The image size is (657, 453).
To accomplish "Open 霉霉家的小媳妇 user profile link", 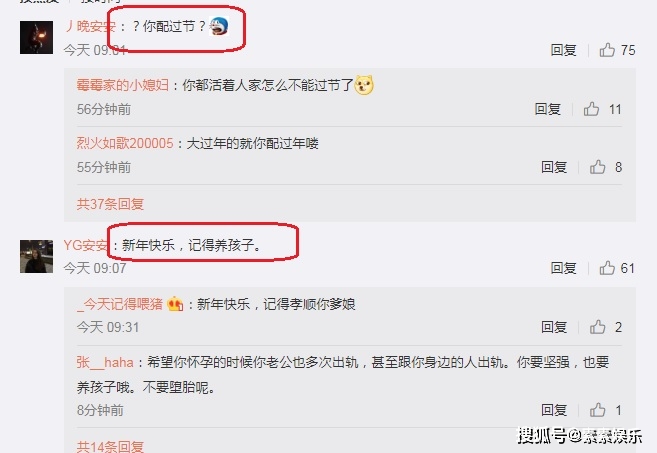I will coord(122,85).
